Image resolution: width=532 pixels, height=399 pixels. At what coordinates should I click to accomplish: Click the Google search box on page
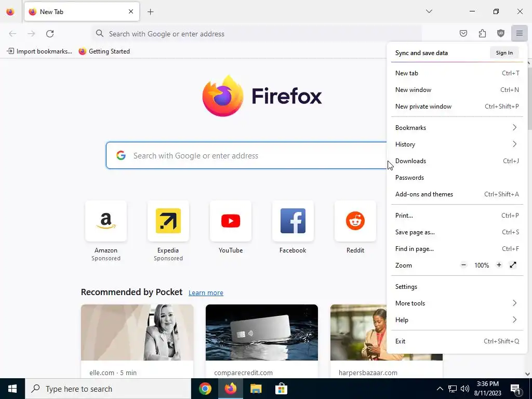point(247,155)
